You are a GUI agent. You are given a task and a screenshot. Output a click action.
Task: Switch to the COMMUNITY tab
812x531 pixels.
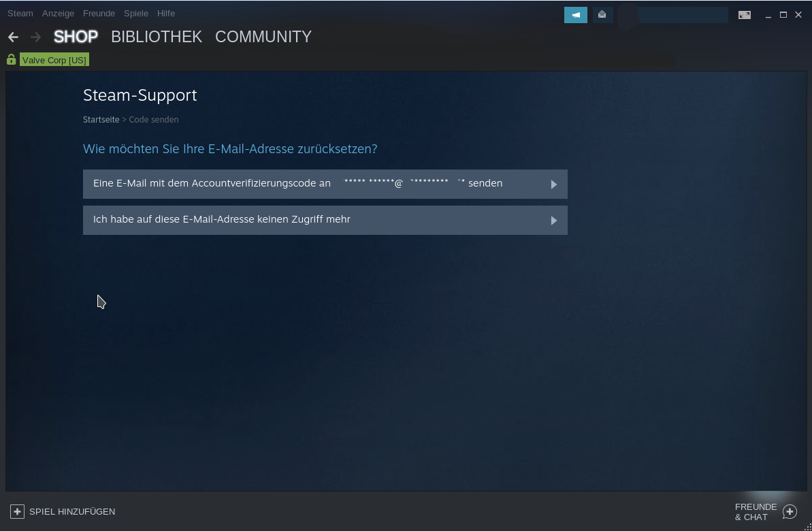[263, 37]
